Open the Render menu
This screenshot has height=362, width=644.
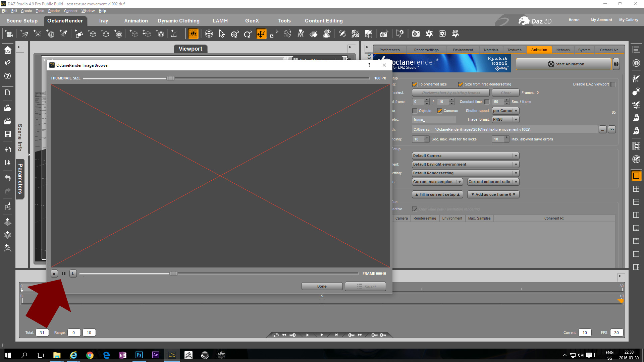click(x=54, y=11)
